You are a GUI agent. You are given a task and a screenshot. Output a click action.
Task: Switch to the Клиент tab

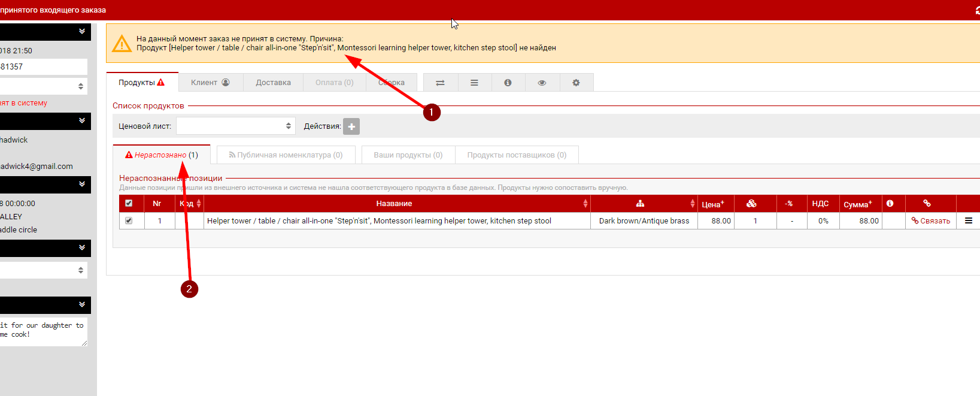[210, 83]
